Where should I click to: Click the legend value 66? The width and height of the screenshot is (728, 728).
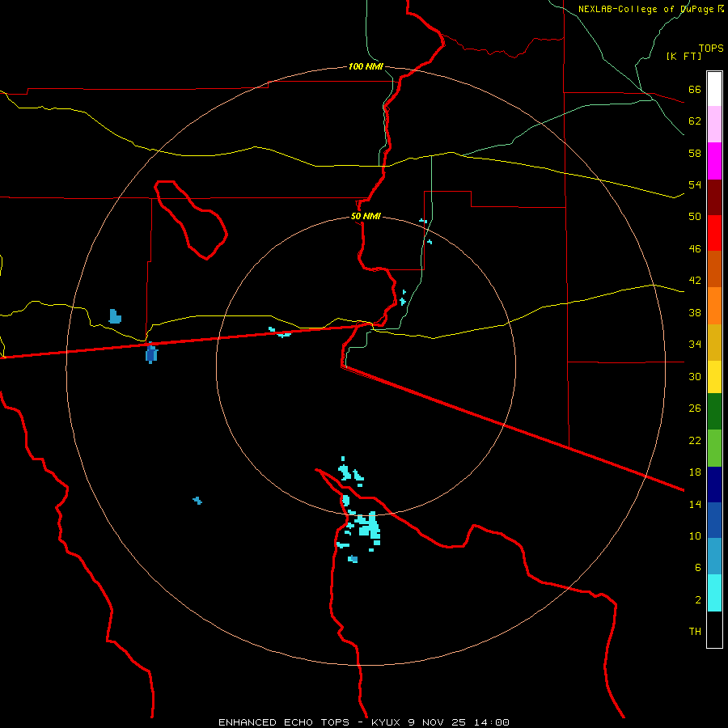pos(695,89)
